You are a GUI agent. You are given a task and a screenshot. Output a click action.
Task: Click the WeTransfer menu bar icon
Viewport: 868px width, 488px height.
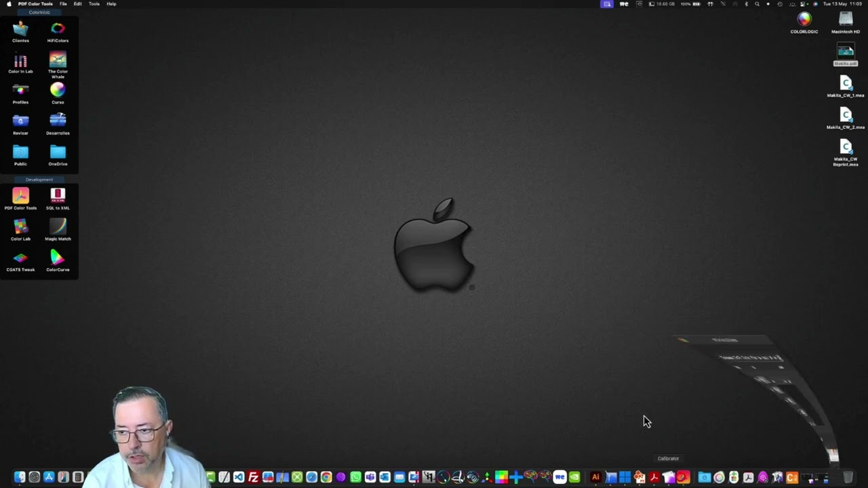point(624,4)
